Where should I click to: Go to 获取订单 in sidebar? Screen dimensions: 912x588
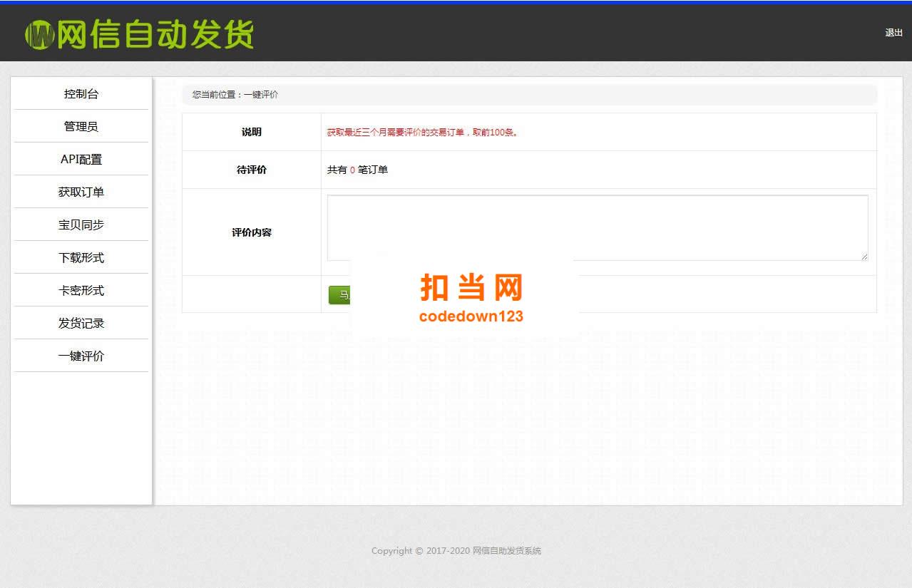click(x=81, y=192)
